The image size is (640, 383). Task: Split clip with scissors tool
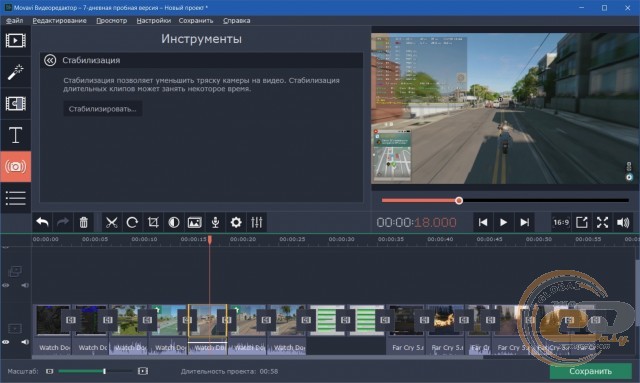(111, 223)
